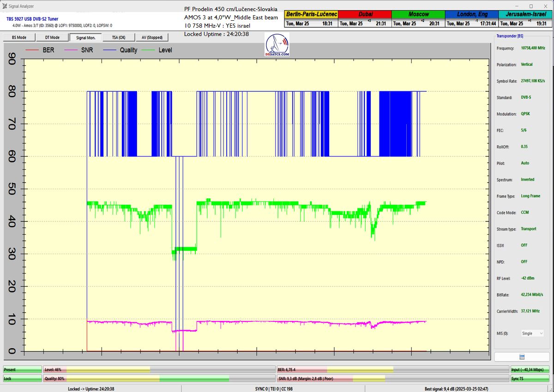Click the red BER legend line

point(31,50)
